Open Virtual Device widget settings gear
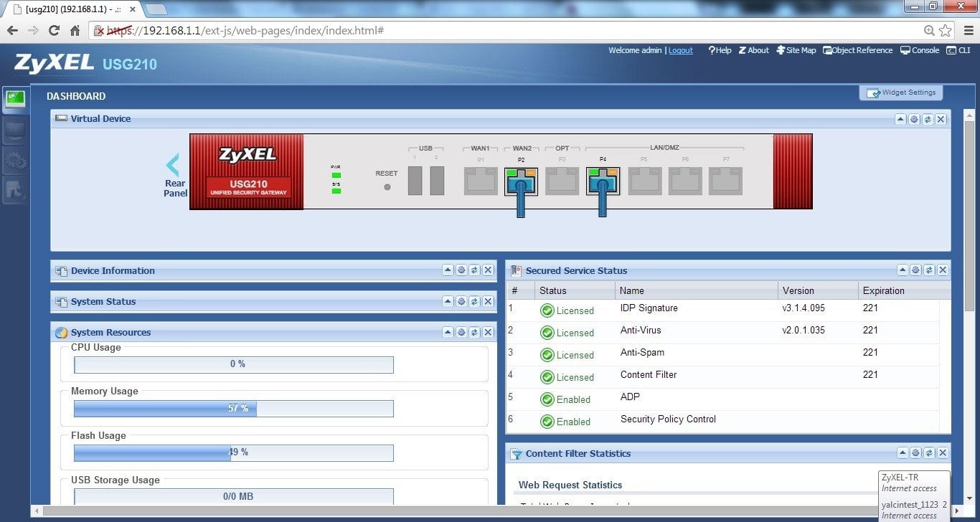Image resolution: width=980 pixels, height=522 pixels. point(915,119)
